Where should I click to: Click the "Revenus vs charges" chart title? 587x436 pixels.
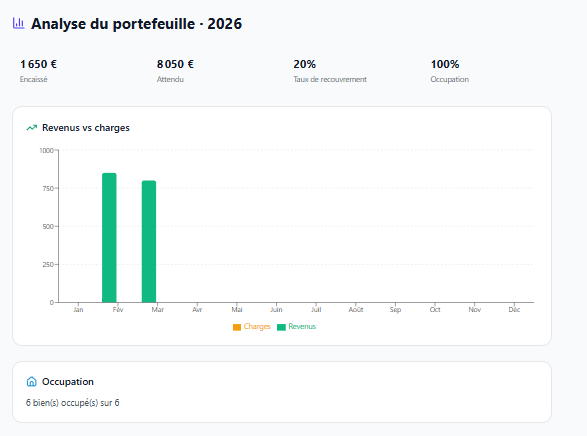pos(86,128)
